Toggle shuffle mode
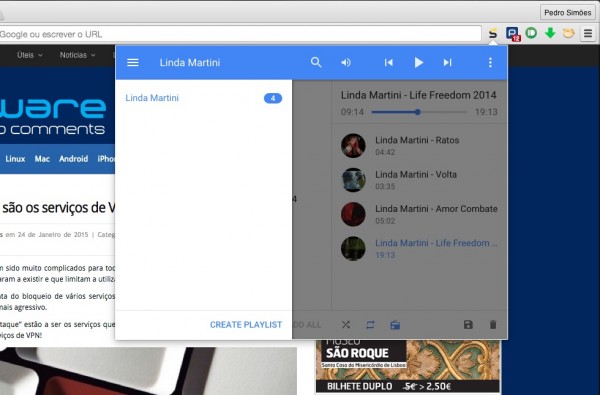This screenshot has width=600, height=395. pyautogui.click(x=346, y=325)
